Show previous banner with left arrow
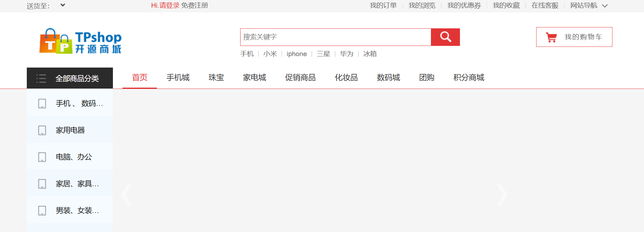 click(x=127, y=194)
